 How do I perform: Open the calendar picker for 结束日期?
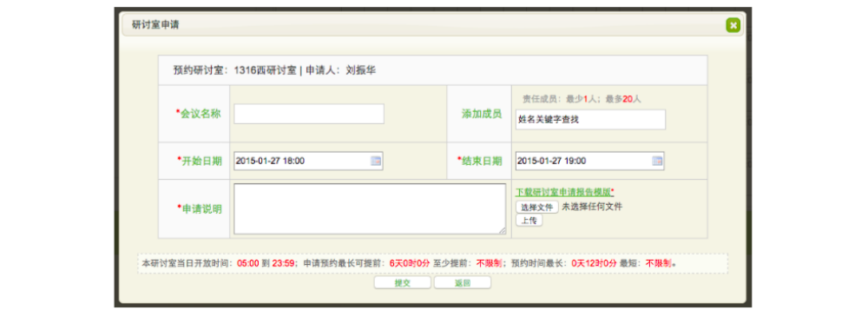pyautogui.click(x=657, y=162)
